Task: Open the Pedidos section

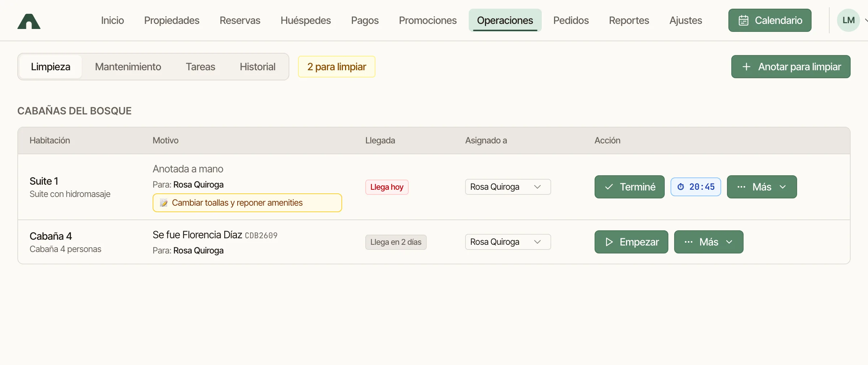Action: pyautogui.click(x=571, y=20)
